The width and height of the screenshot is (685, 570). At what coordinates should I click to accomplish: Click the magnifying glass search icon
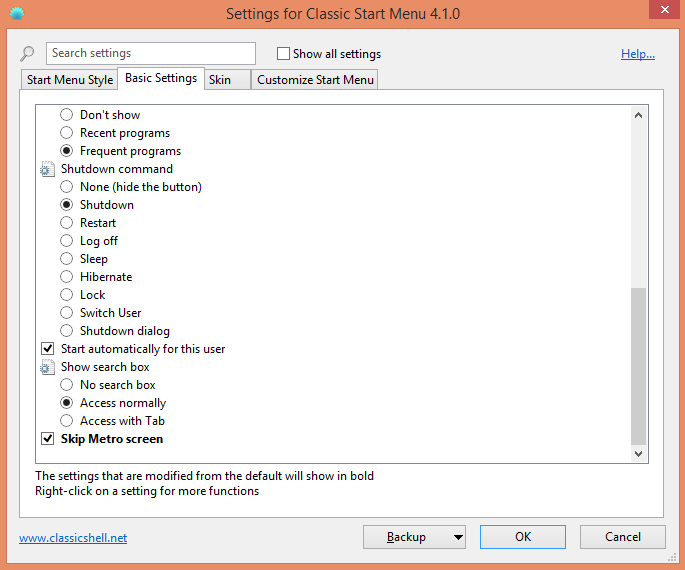[27, 54]
